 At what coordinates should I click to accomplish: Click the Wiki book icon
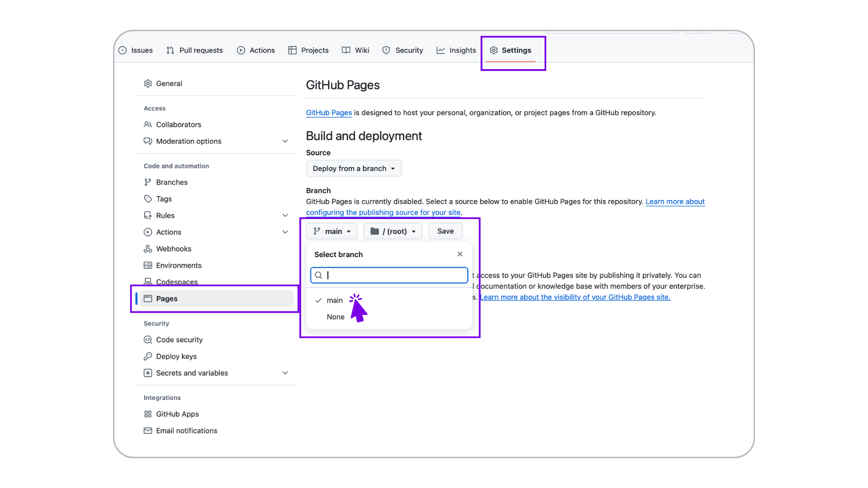pyautogui.click(x=346, y=50)
